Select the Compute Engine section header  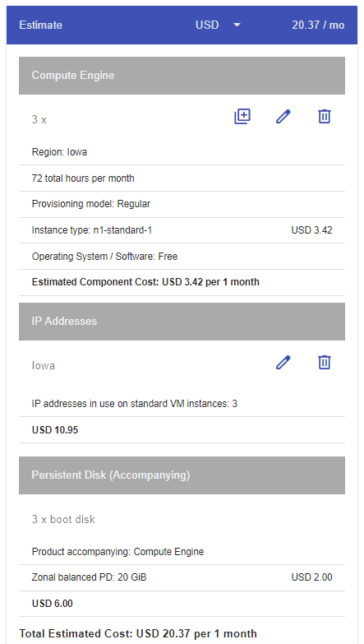click(x=182, y=76)
